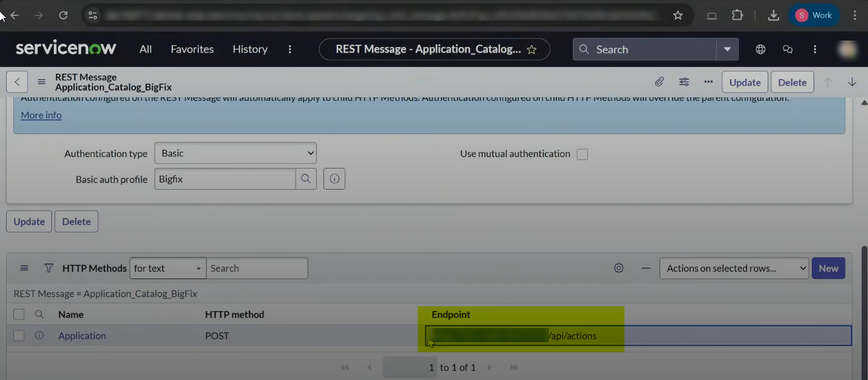This screenshot has height=380, width=868.
Task: Look up Basic auth profile with magnifier
Action: coord(306,179)
